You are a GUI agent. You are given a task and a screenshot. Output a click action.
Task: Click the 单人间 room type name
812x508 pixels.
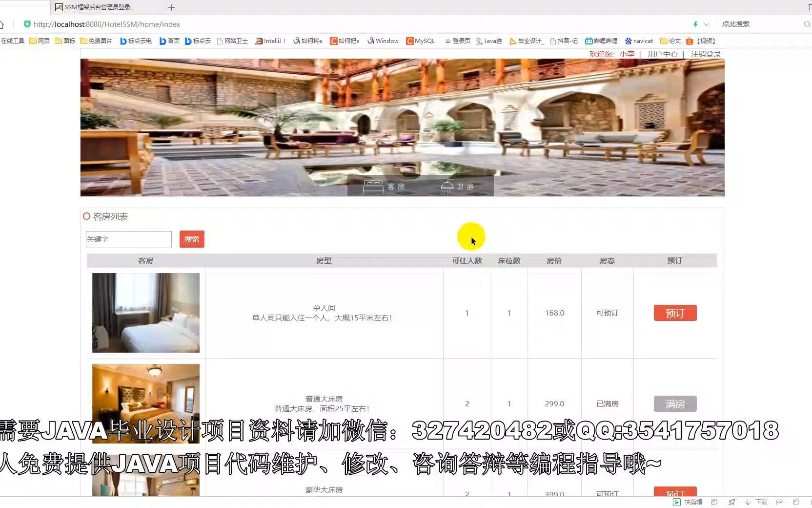click(x=324, y=308)
